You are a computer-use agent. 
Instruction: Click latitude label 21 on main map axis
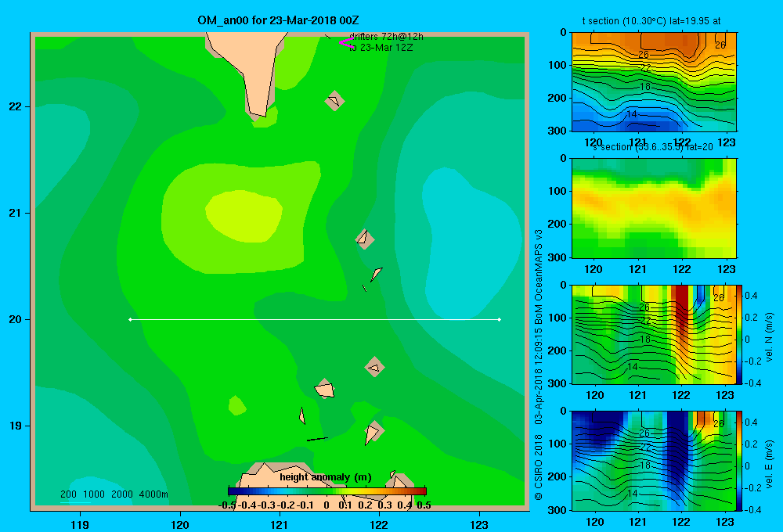point(16,213)
